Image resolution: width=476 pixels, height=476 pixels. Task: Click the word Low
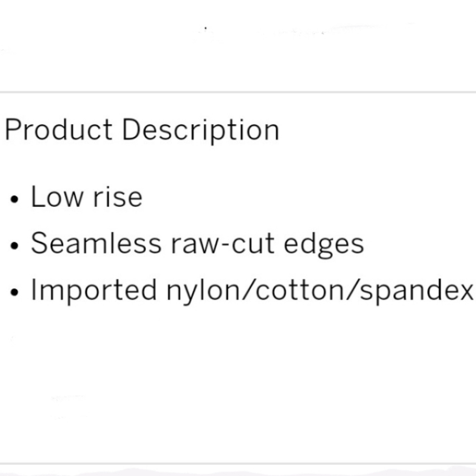coord(57,197)
